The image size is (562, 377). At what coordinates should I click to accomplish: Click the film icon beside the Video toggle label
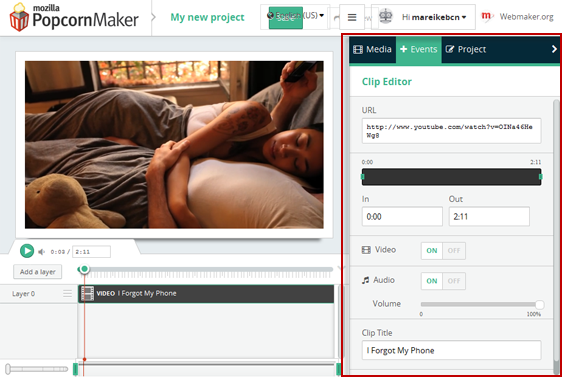pos(366,250)
